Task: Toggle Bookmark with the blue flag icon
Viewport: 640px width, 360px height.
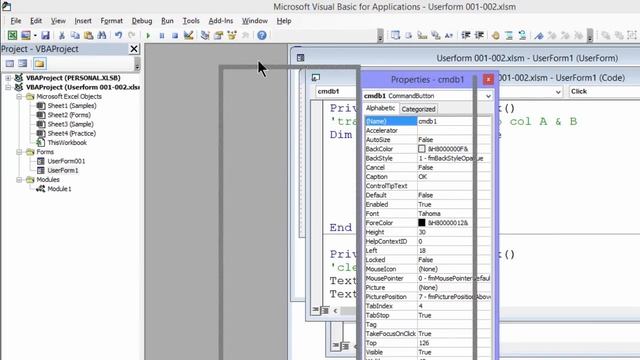Action: tap(539, 36)
